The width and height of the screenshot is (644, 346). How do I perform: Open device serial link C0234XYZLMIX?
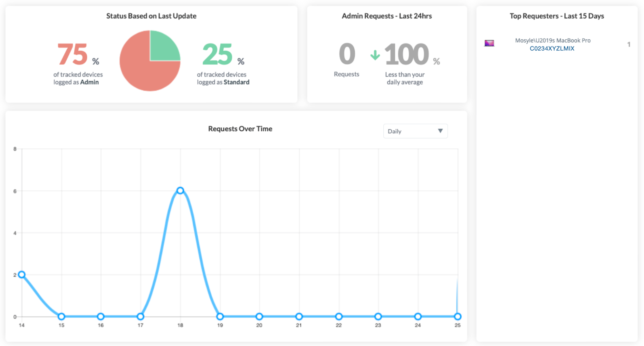552,49
